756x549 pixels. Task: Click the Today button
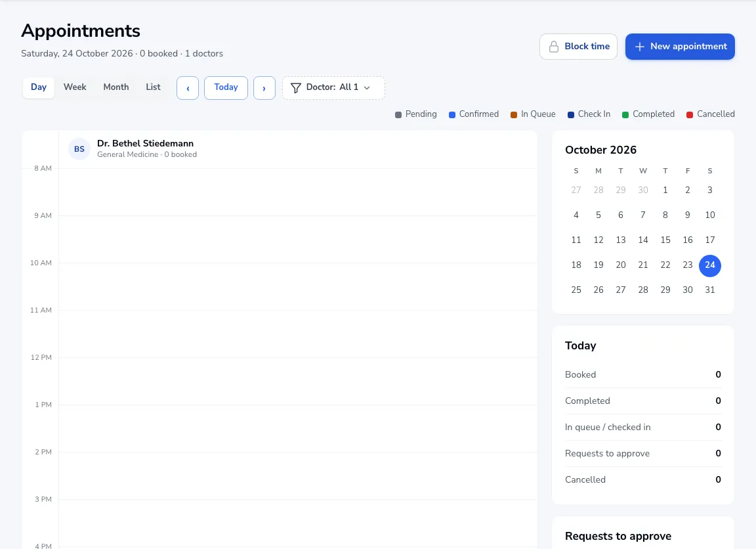click(x=226, y=88)
